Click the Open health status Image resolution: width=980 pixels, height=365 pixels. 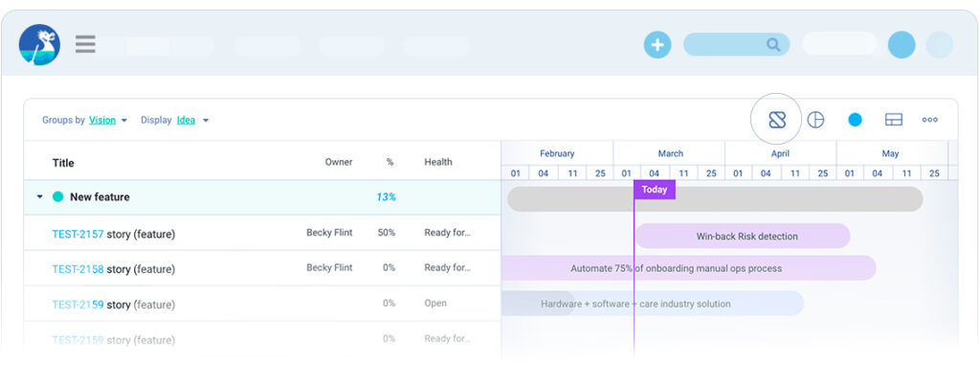(x=435, y=303)
